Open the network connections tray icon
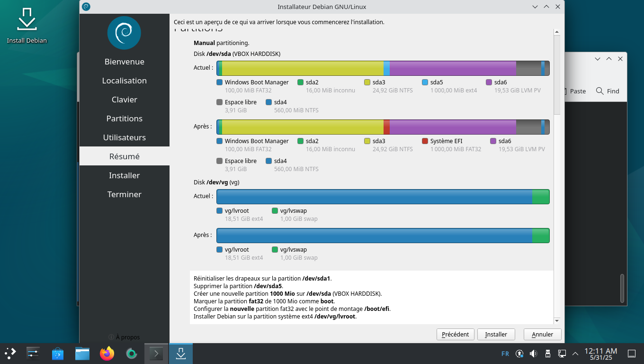The height and width of the screenshot is (364, 644). [x=562, y=354]
